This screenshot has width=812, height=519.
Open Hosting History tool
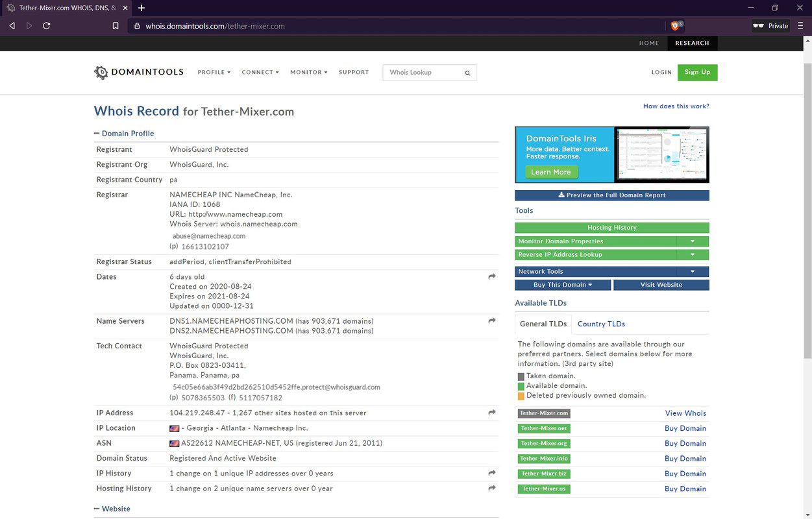coord(612,228)
